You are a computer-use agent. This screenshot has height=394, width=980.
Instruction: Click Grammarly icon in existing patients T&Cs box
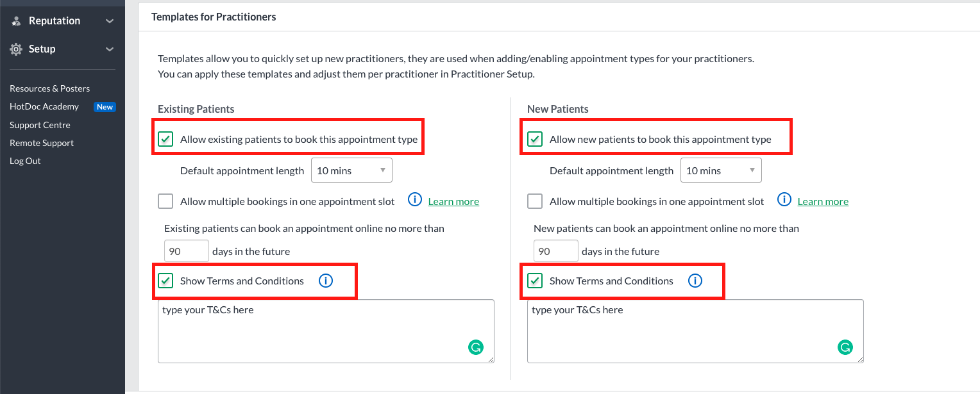click(476, 347)
